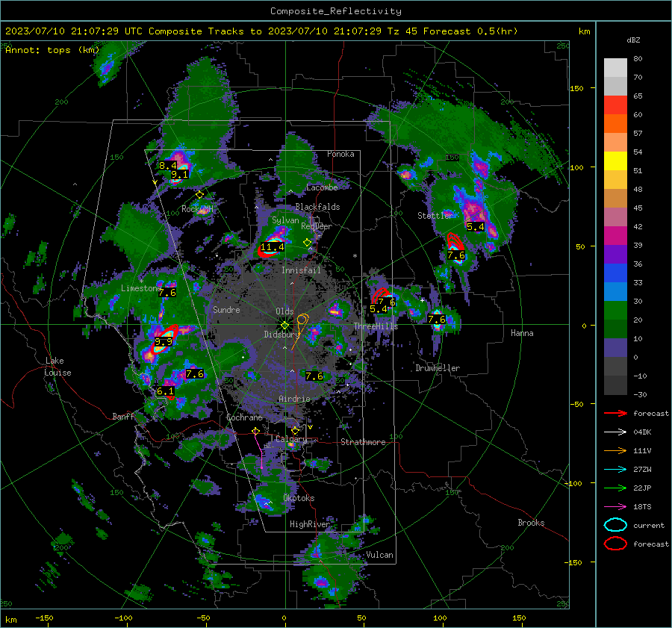This screenshot has width=672, height=628.
Task: Click the Okotoks town label
Action: click(x=299, y=498)
